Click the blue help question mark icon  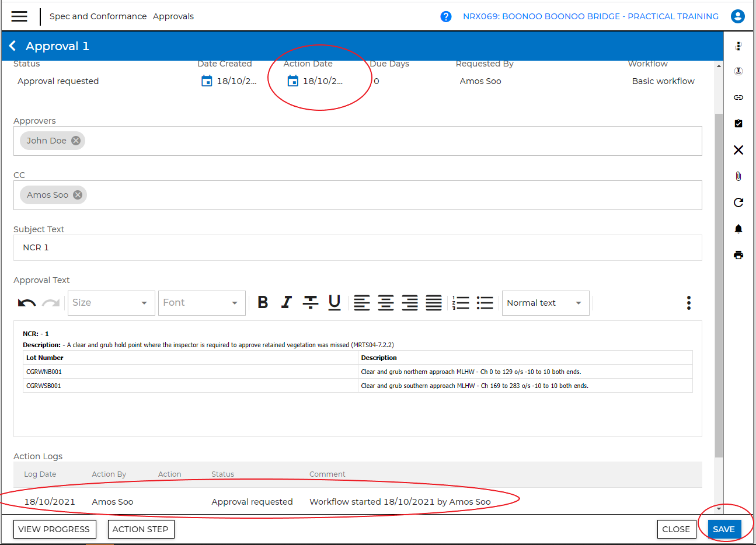446,16
